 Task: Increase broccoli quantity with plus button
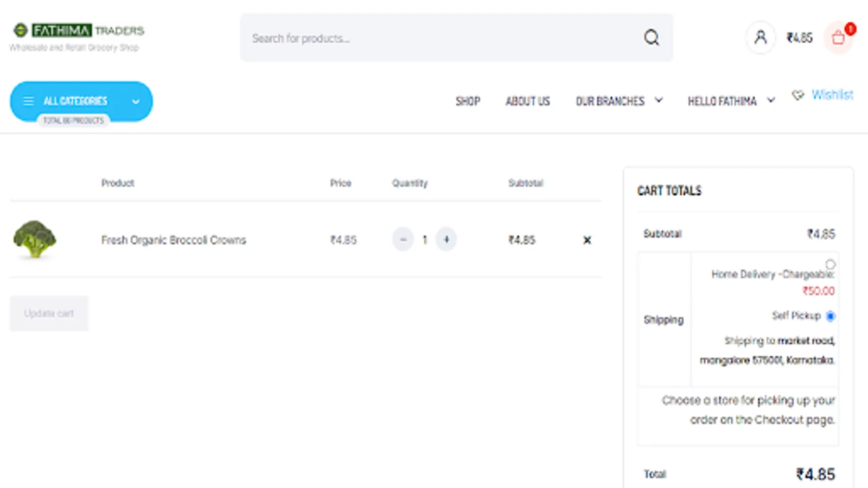tap(446, 239)
